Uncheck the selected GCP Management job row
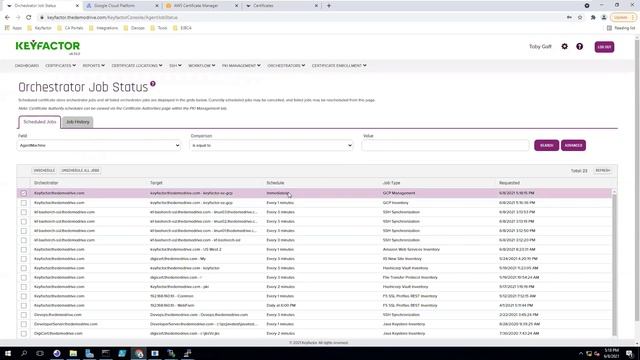Viewport: 640px width, 360px height. tap(24, 193)
